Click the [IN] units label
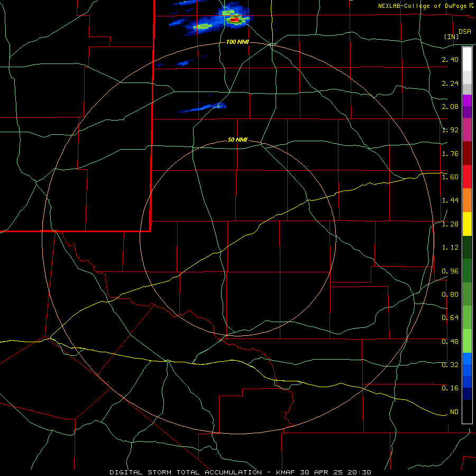This screenshot has width=476, height=476. click(x=451, y=36)
